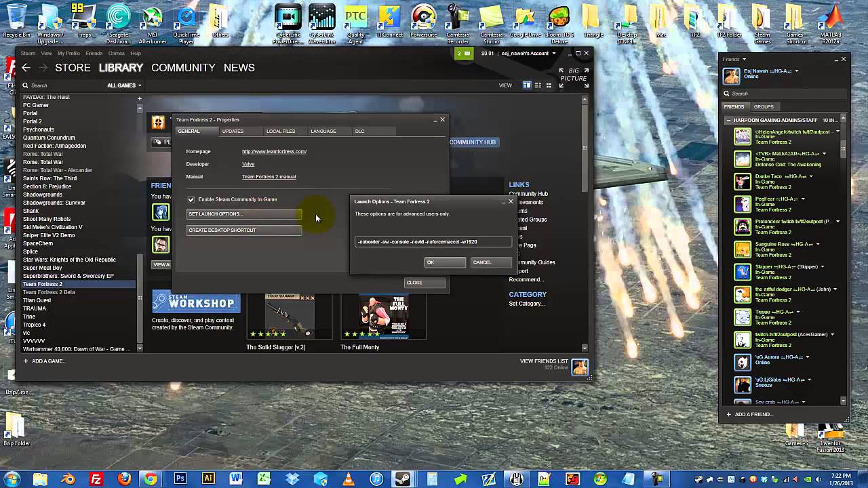Click friends list search magnifier icon
This screenshot has height=488, width=868.
(726, 94)
